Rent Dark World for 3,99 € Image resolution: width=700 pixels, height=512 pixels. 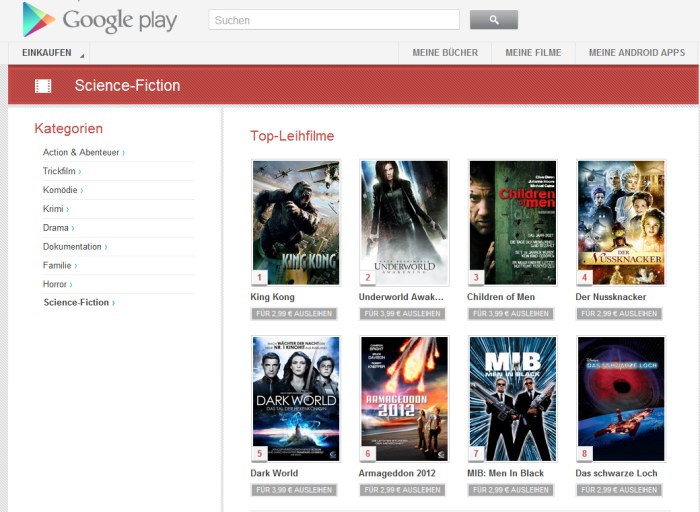tap(294, 490)
